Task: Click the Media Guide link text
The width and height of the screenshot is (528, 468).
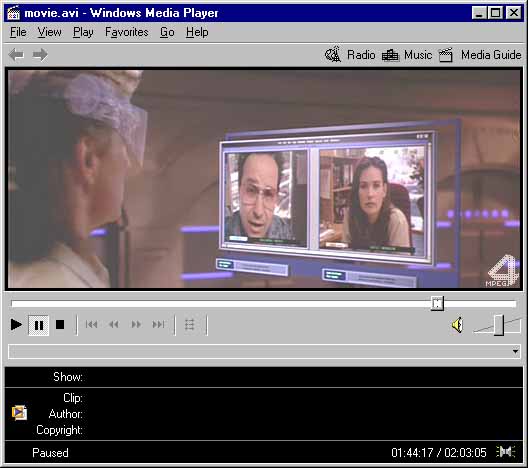Action: pos(491,55)
